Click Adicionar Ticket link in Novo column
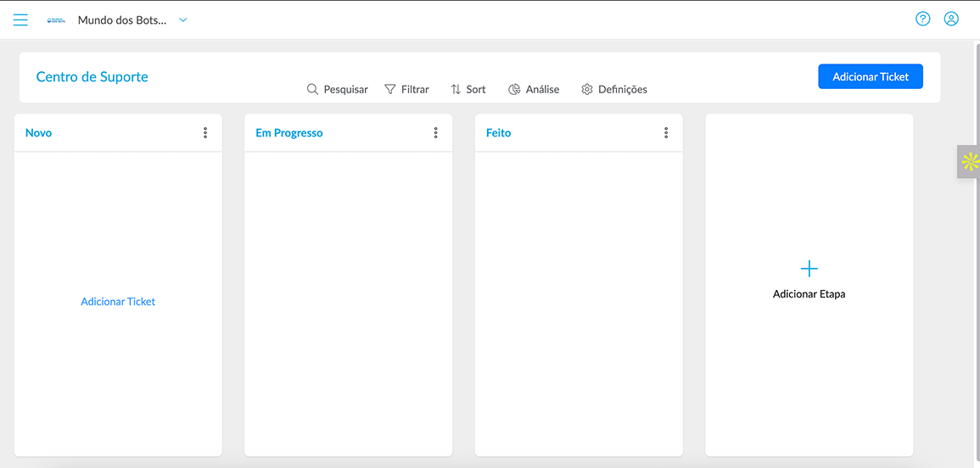This screenshot has width=980, height=468. click(x=118, y=301)
